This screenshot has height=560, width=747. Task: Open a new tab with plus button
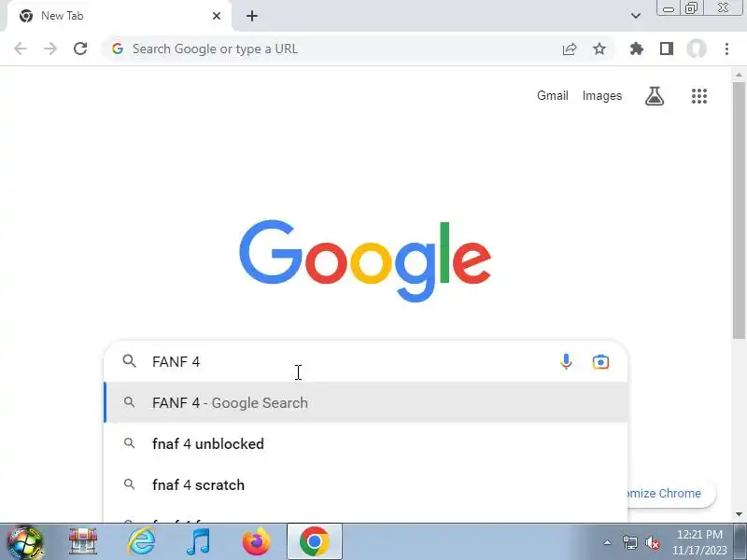click(252, 16)
